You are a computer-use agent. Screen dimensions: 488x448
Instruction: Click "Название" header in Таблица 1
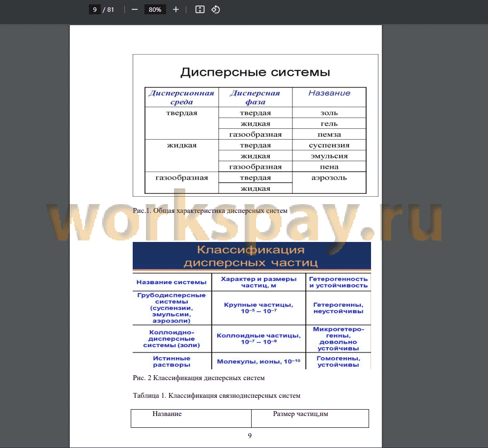pyautogui.click(x=167, y=414)
